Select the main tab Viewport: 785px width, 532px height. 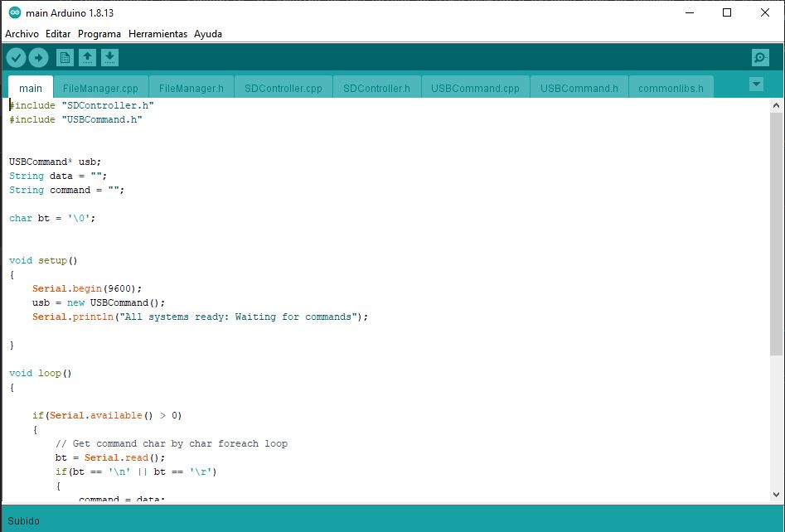point(31,88)
